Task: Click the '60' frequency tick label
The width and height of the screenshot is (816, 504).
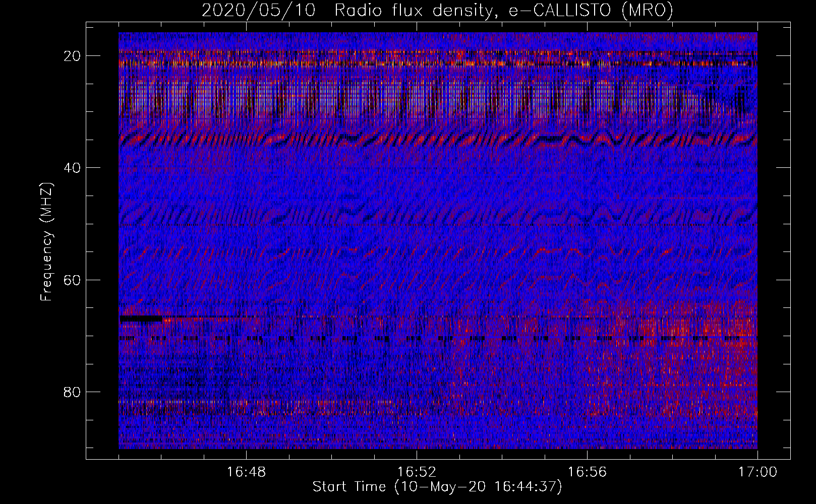Action: [73, 280]
